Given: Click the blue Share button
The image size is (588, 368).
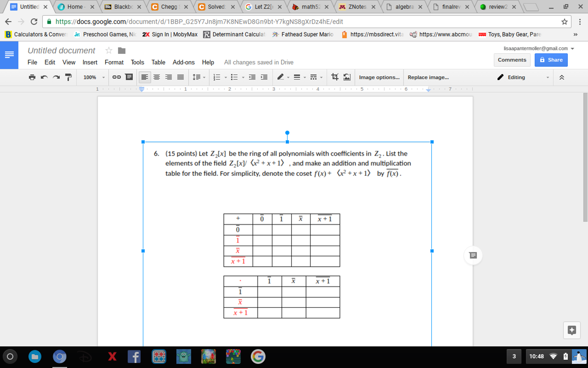Looking at the screenshot, I should point(551,60).
